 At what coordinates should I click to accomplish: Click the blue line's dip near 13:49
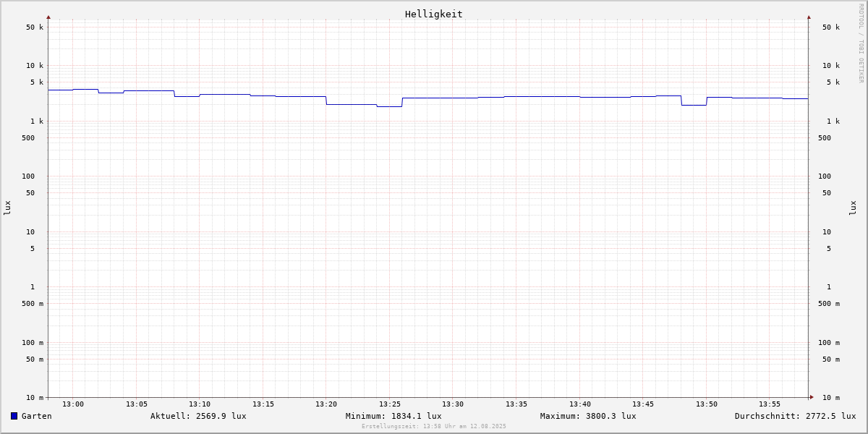click(x=694, y=105)
